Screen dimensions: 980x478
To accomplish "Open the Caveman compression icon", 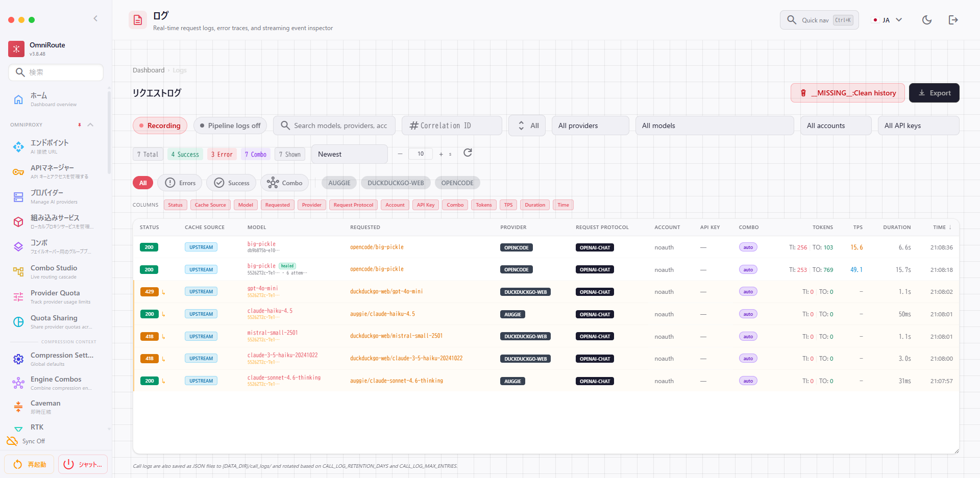I will pyautogui.click(x=18, y=407).
